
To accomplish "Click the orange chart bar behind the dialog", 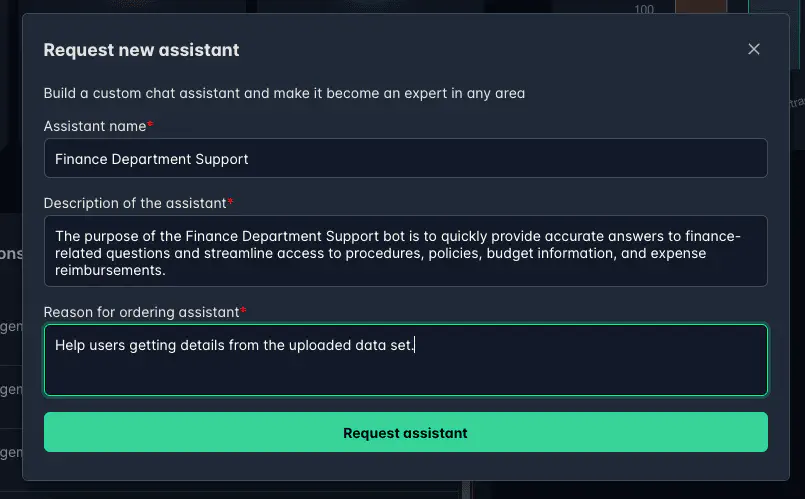I will coord(700,7).
